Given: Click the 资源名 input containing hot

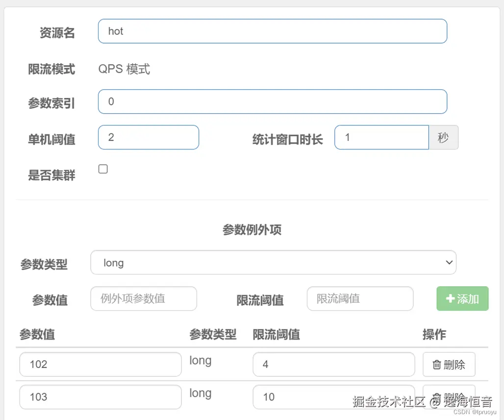Looking at the screenshot, I should (x=273, y=31).
